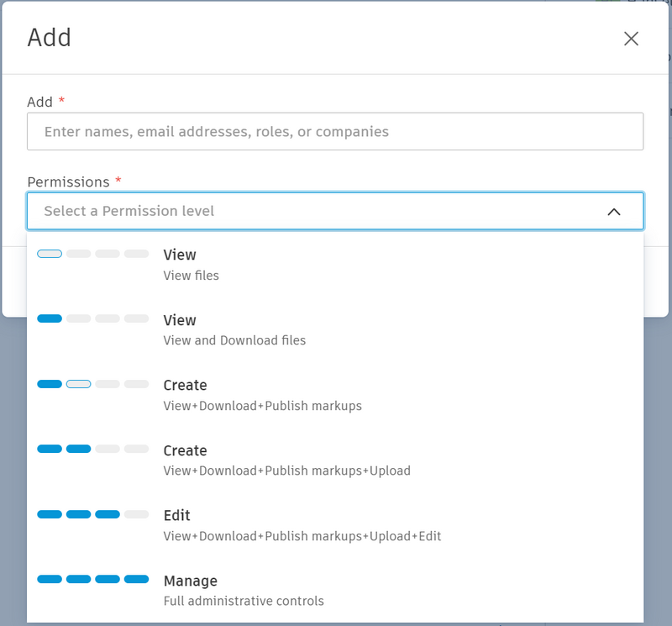Click the 'View+Download+Publish markups+Upload+Edit' description

[302, 536]
